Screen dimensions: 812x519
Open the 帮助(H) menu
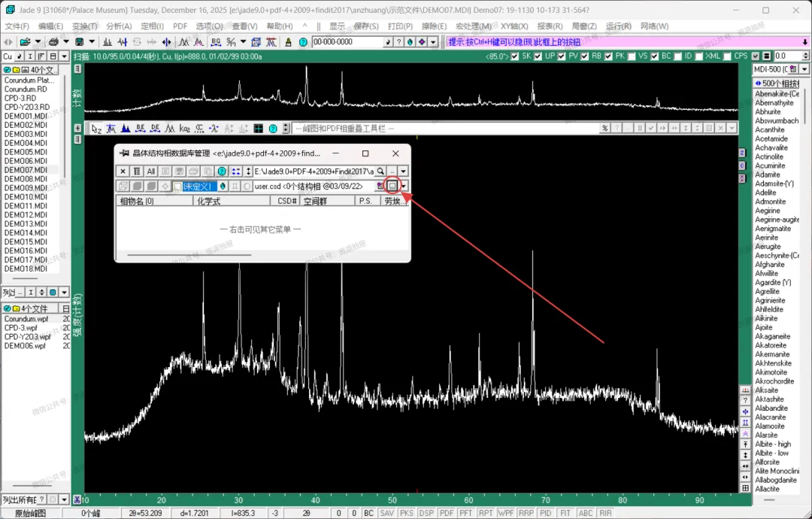pyautogui.click(x=280, y=26)
